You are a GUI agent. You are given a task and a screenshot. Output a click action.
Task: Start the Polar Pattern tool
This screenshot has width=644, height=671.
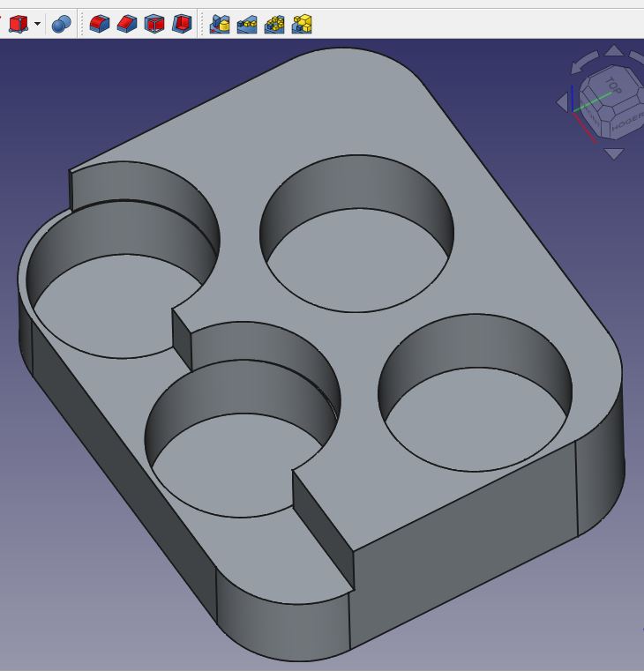click(274, 24)
